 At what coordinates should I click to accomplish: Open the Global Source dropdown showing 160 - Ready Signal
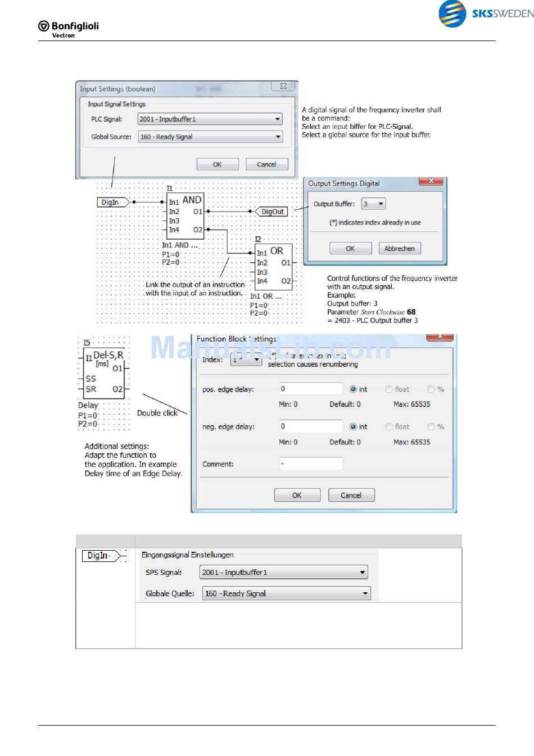(210, 137)
